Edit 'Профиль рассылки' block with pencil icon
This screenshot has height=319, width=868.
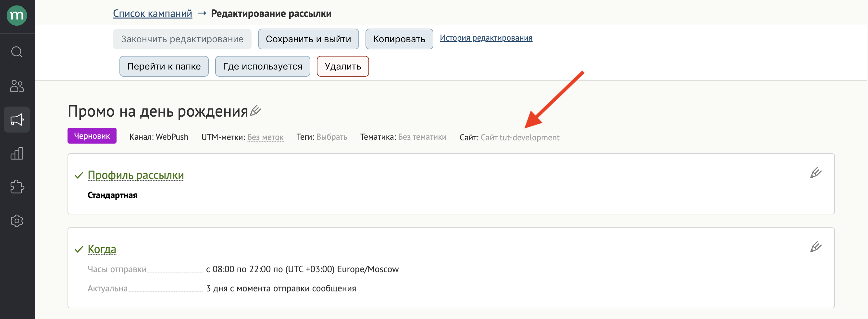pos(816,172)
